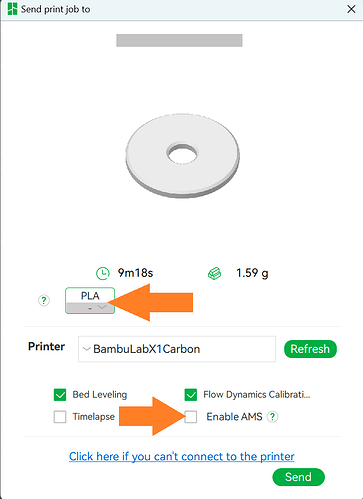The image size is (363, 499).
Task: Open the Enable AMS help icon
Action: 272,417
